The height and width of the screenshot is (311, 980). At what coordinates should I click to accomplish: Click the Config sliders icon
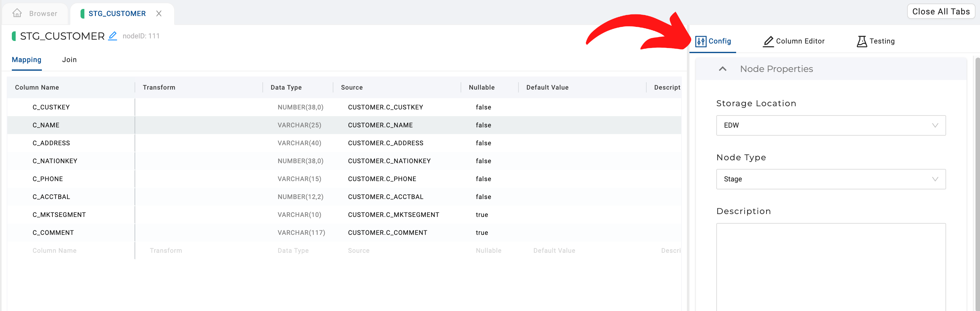click(700, 41)
